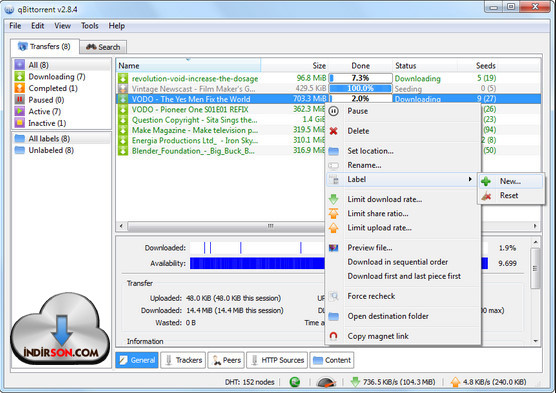Click the speedometer alternative speed icon
Screen dimensions: 556x393
pos(326,382)
